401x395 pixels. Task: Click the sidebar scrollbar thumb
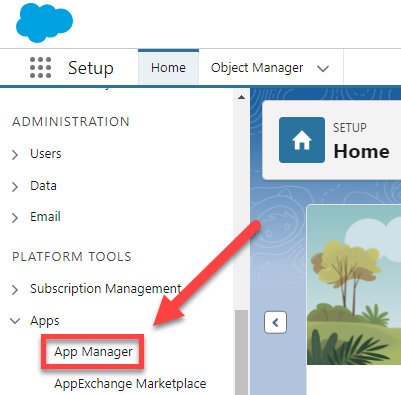click(241, 352)
